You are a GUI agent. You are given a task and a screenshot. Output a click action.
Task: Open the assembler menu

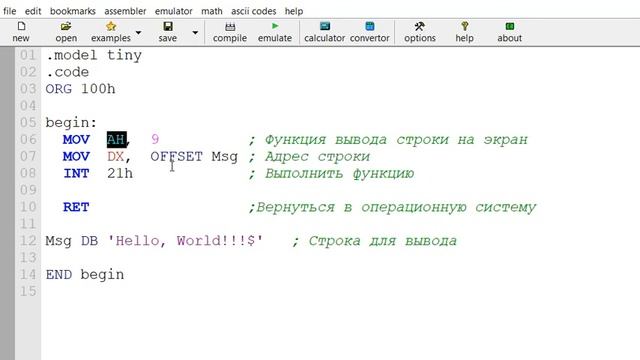125,11
